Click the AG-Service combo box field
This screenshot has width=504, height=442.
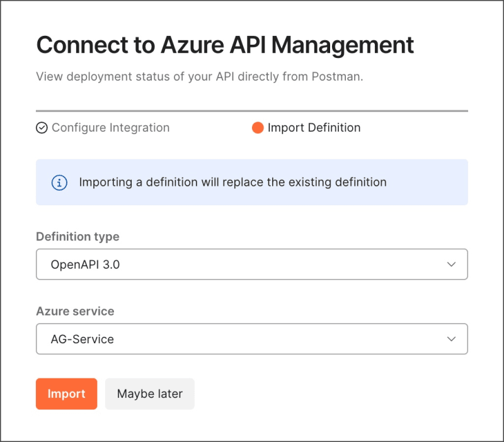tap(252, 339)
